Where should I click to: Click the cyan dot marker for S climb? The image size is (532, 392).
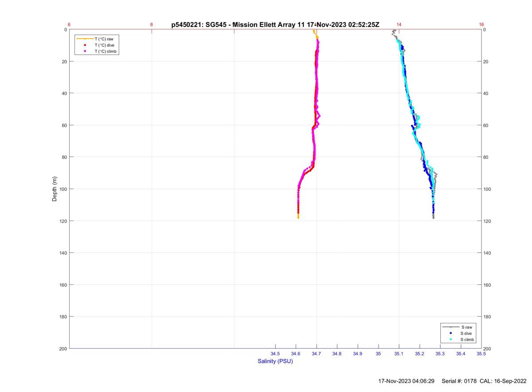point(450,339)
